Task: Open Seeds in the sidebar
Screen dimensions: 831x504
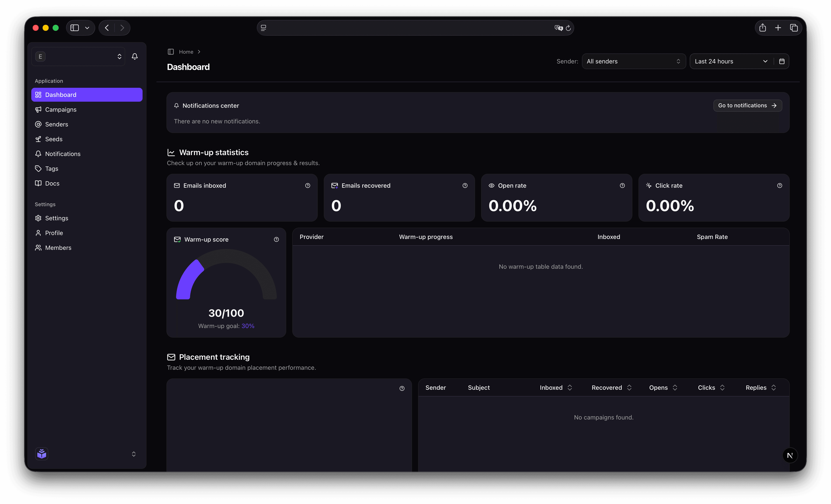Action: click(87, 139)
